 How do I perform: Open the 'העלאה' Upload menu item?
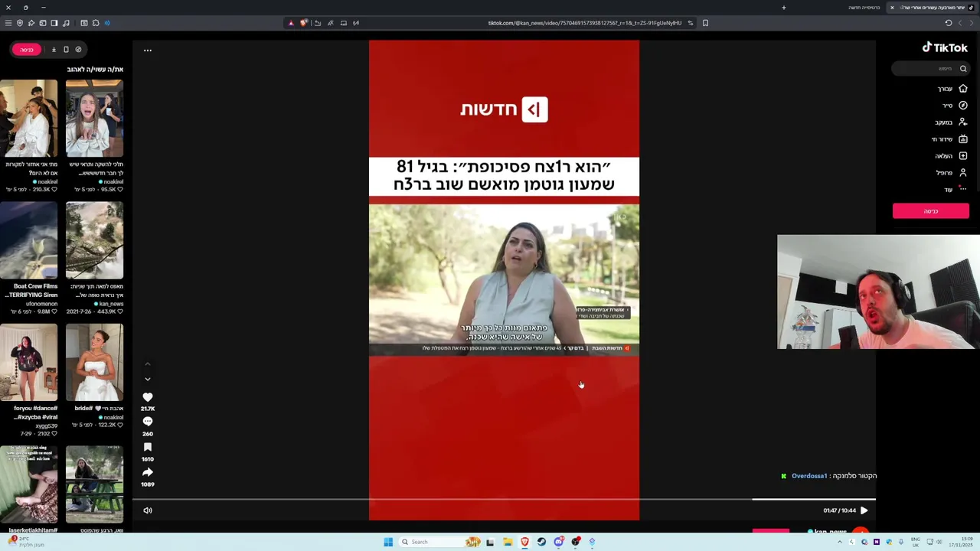[x=951, y=156]
